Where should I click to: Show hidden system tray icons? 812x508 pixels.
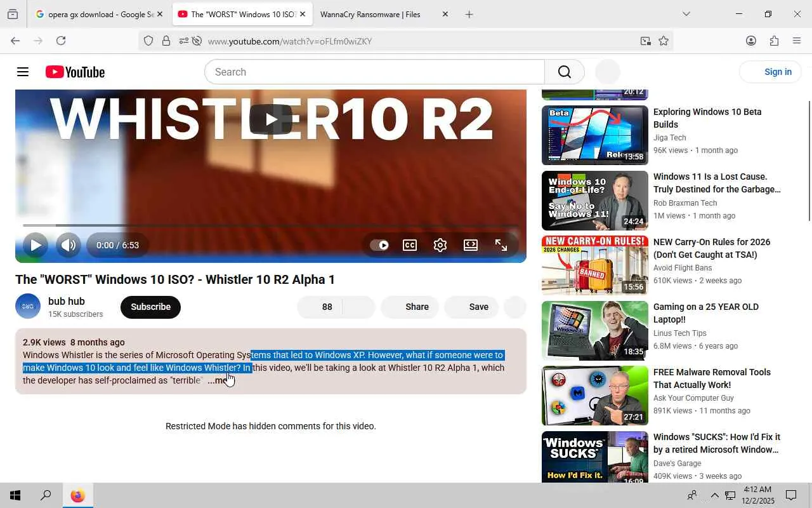(714, 495)
